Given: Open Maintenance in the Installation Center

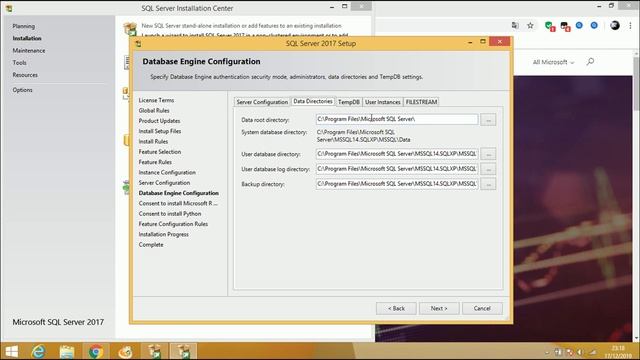Looking at the screenshot, I should [x=29, y=51].
